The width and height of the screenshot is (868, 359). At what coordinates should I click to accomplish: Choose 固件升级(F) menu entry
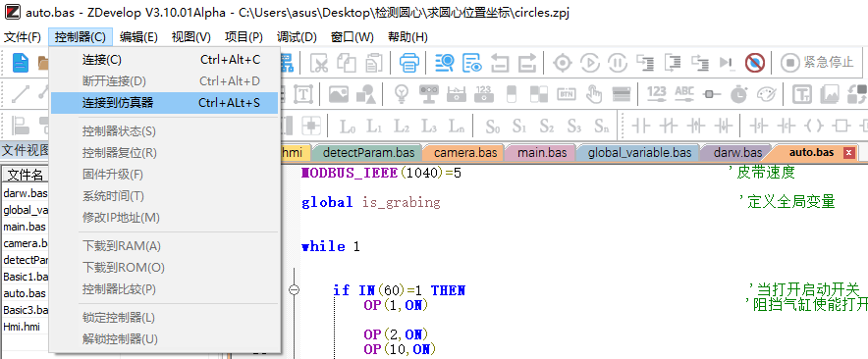[x=164, y=175]
